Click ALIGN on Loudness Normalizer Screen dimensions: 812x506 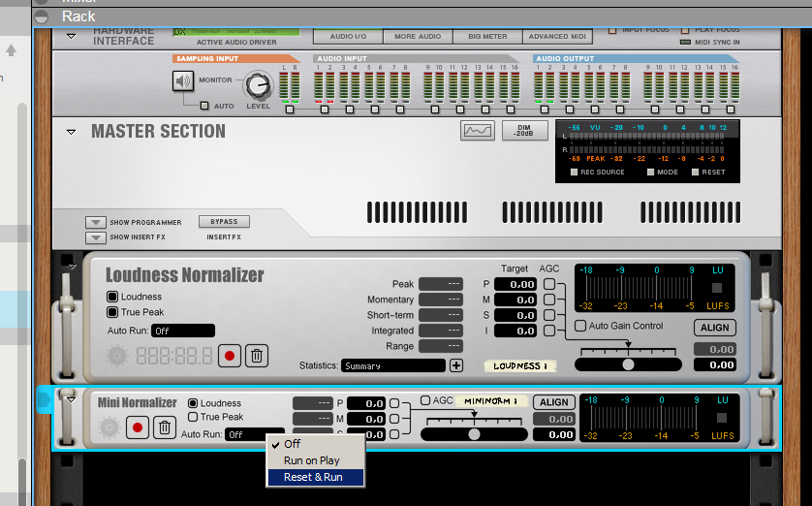click(x=715, y=328)
